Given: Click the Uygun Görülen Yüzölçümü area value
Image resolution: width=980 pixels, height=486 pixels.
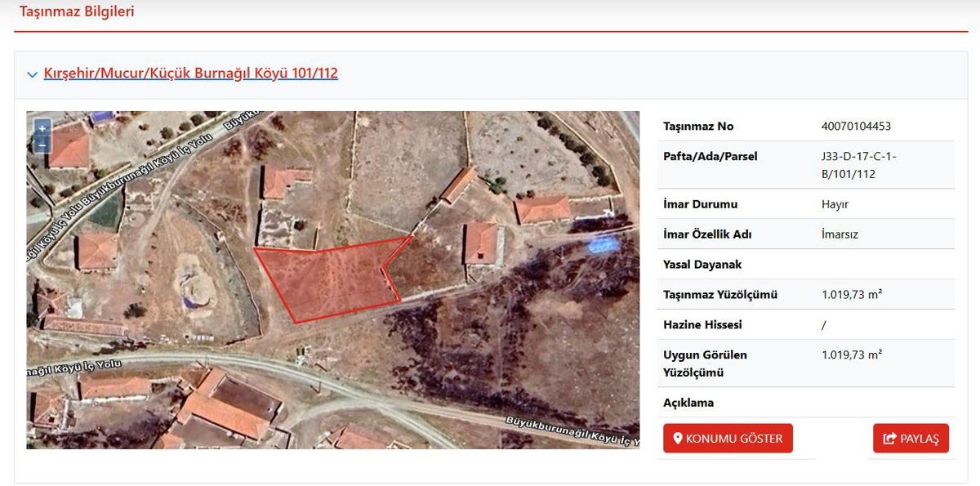Looking at the screenshot, I should click(851, 354).
